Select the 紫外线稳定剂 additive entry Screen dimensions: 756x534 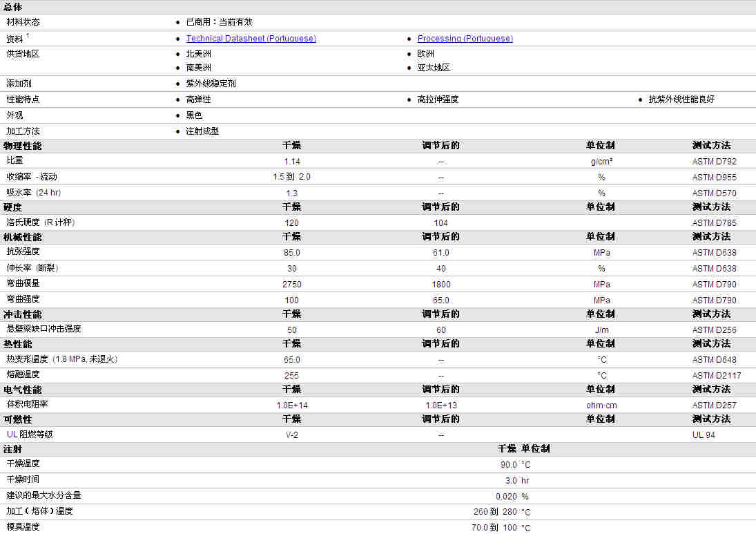pyautogui.click(x=211, y=84)
